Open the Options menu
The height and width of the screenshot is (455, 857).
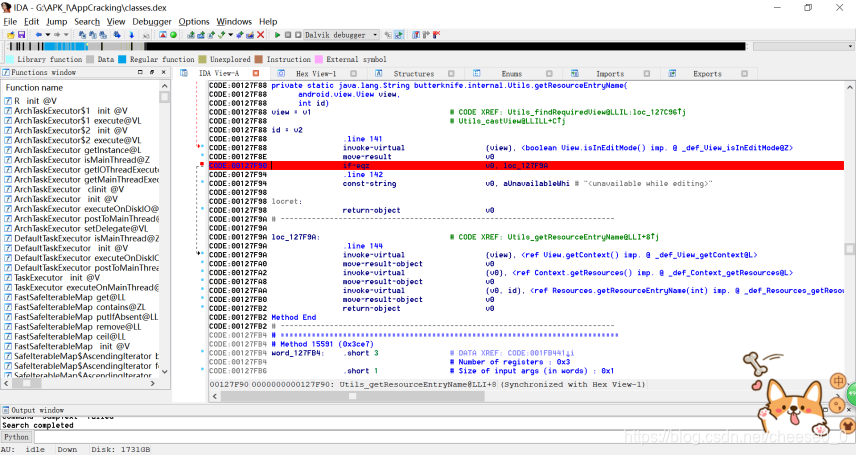click(194, 21)
